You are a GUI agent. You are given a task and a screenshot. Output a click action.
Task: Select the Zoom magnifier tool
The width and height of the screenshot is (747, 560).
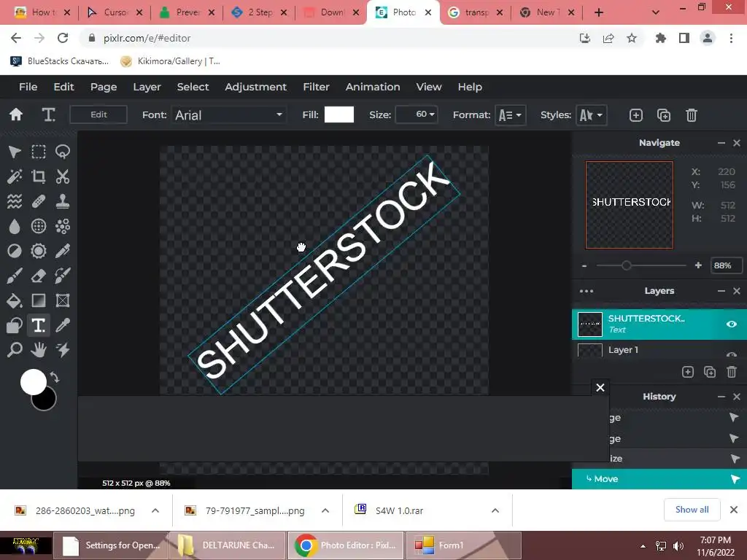[15, 350]
